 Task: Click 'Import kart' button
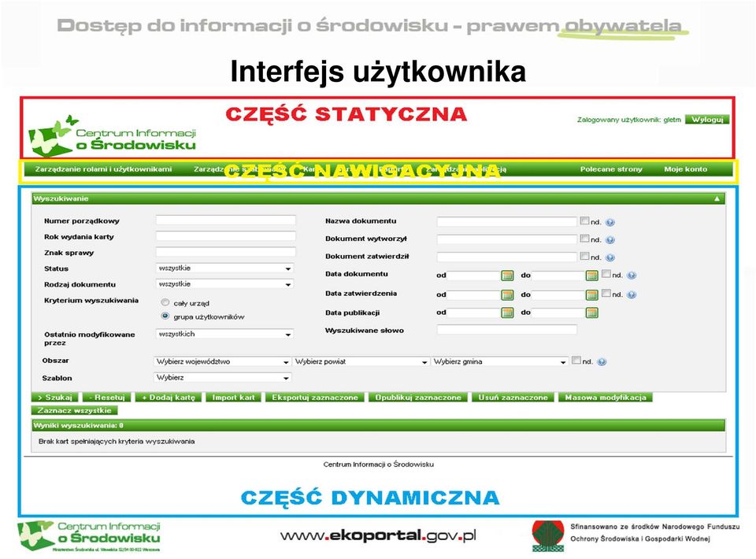[x=233, y=398]
